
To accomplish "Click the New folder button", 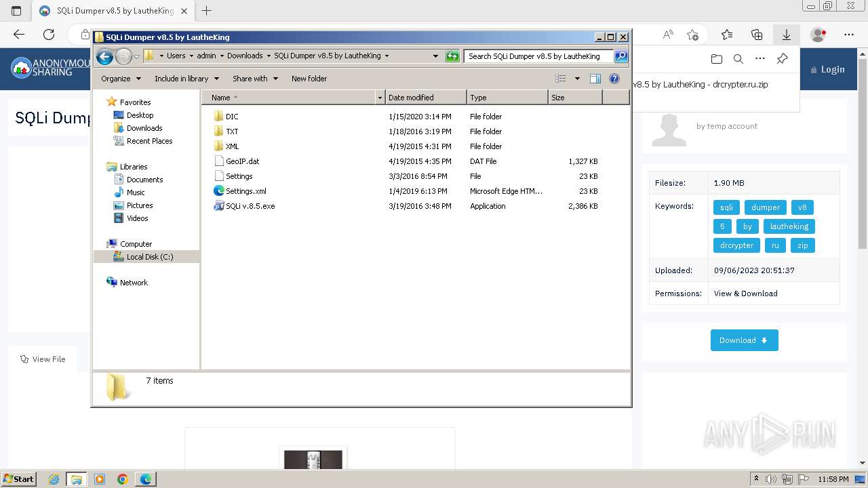I will [309, 79].
